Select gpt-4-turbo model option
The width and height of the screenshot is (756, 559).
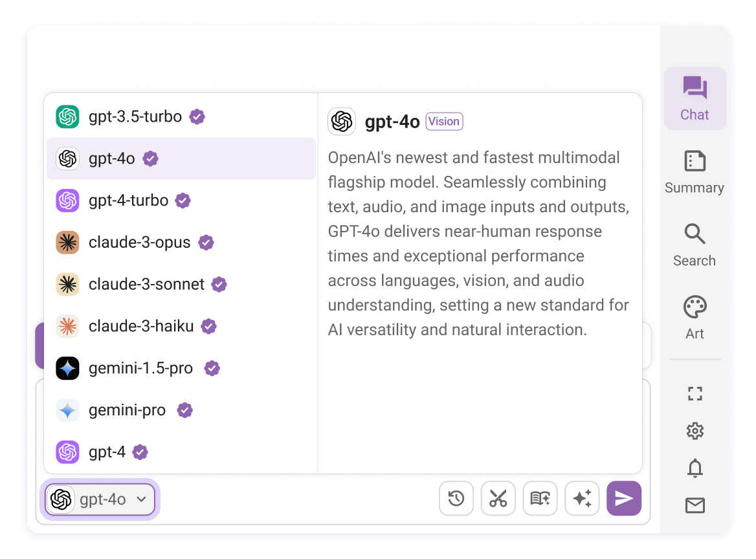(x=181, y=201)
